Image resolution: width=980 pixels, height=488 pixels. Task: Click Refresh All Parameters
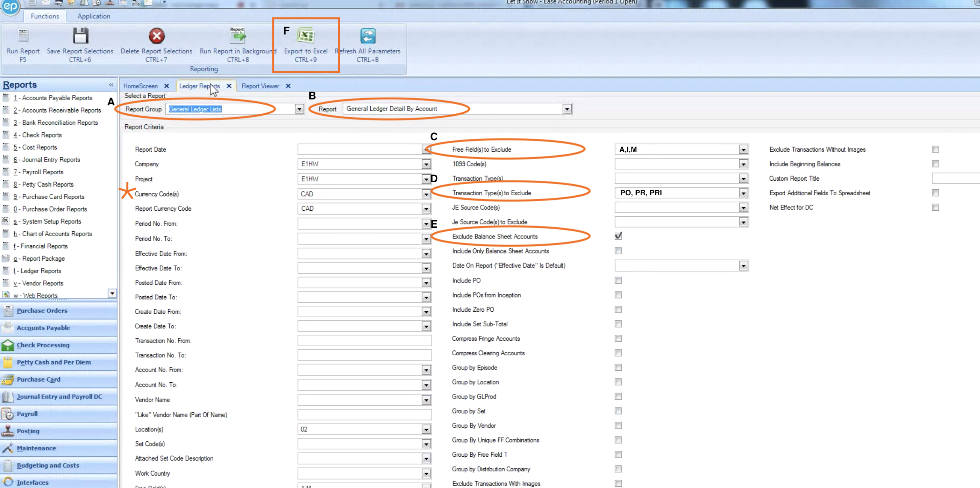[x=367, y=44]
